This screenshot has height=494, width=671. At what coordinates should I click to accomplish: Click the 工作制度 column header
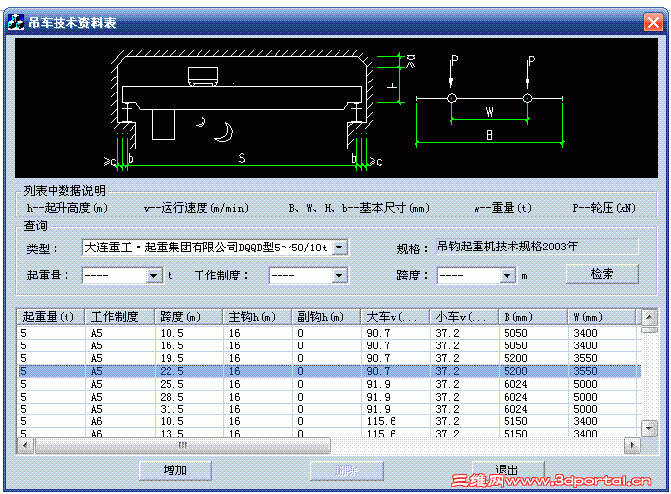[x=120, y=317]
